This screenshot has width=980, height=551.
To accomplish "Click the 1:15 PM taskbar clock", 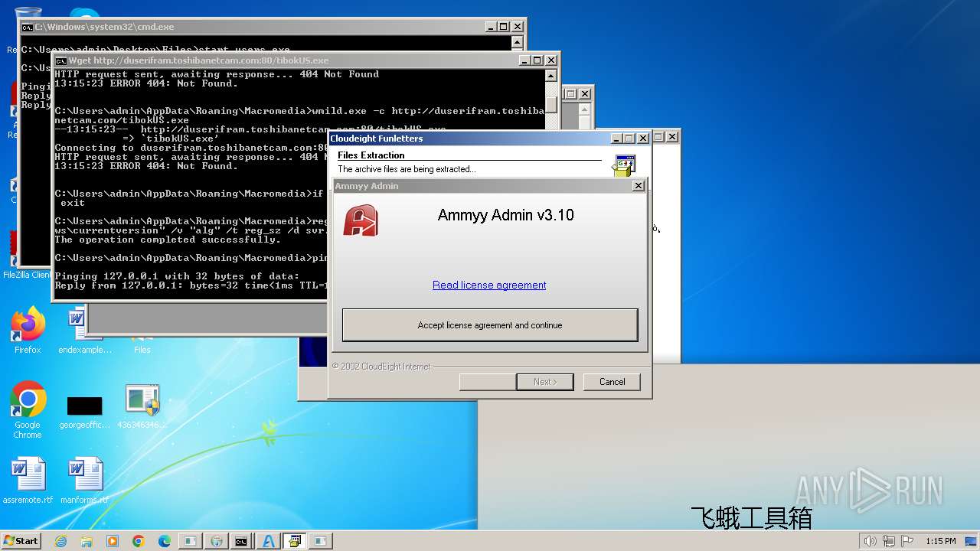I will click(x=940, y=541).
